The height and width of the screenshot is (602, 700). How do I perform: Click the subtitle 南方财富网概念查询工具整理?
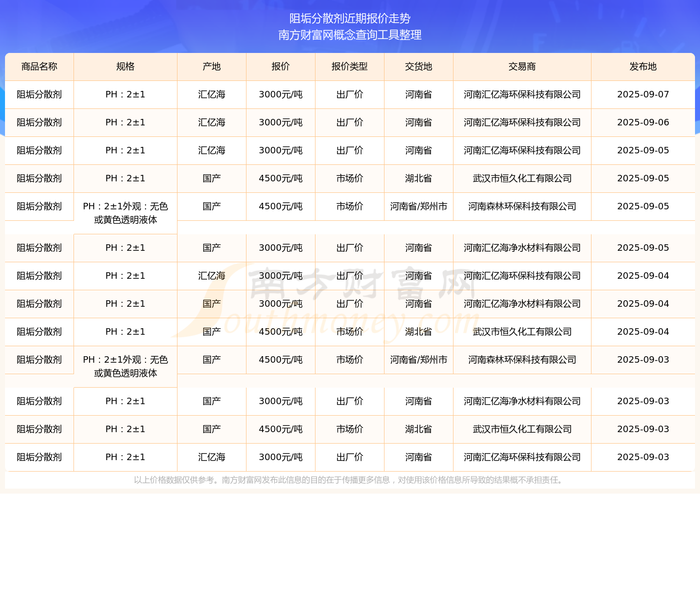pos(350,35)
